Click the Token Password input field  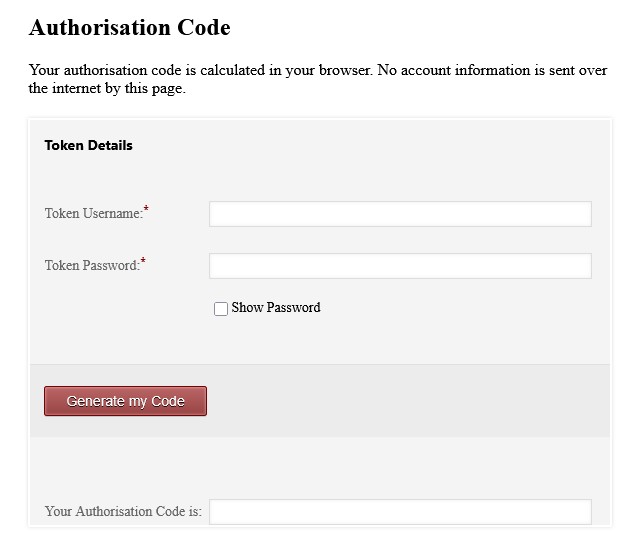[x=400, y=266]
